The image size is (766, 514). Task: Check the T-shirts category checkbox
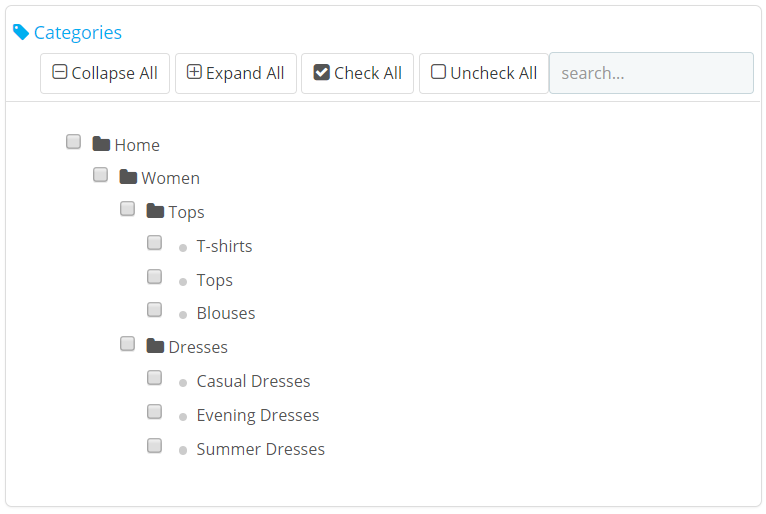click(x=155, y=243)
